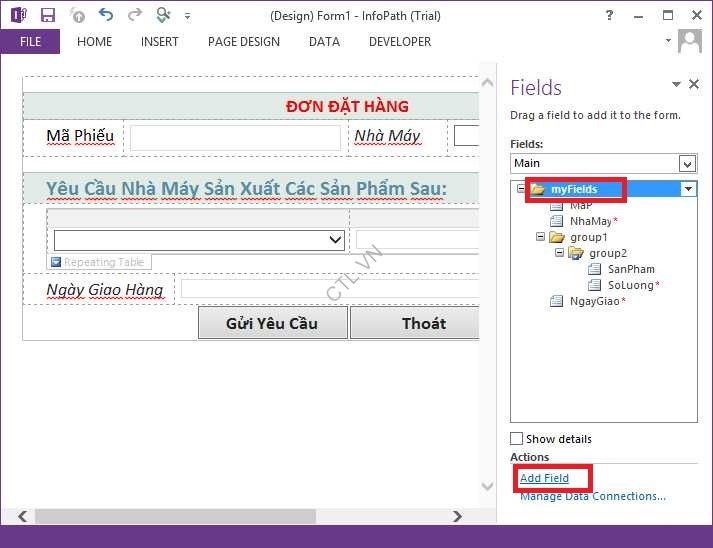Click the Save icon in quick access toolbar
713x548 pixels.
coord(48,15)
